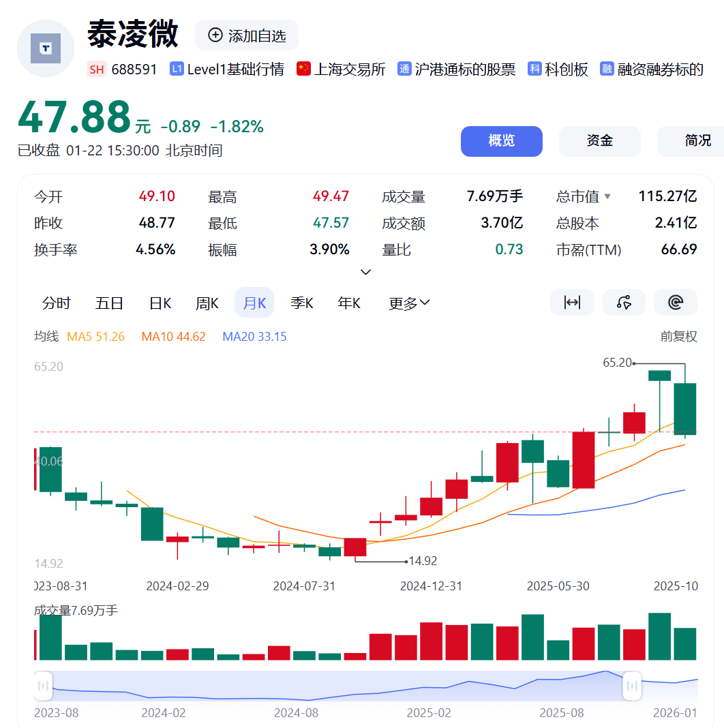Click the 泰凌微 company logo avatar
Screen dimensions: 724x728
pyautogui.click(x=46, y=48)
